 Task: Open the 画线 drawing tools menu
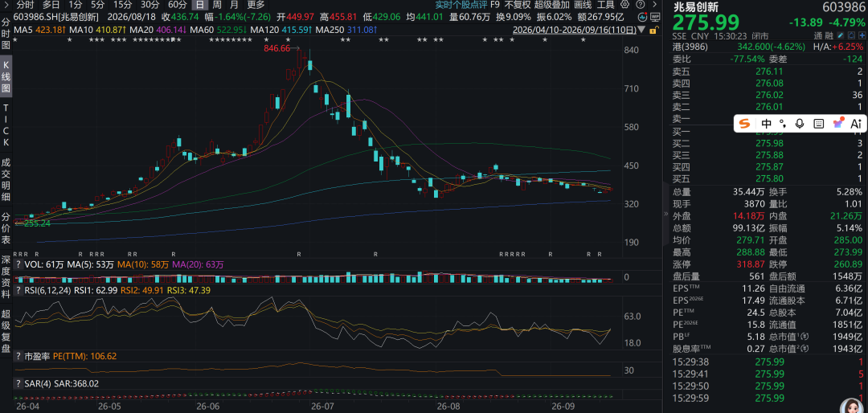click(x=583, y=5)
